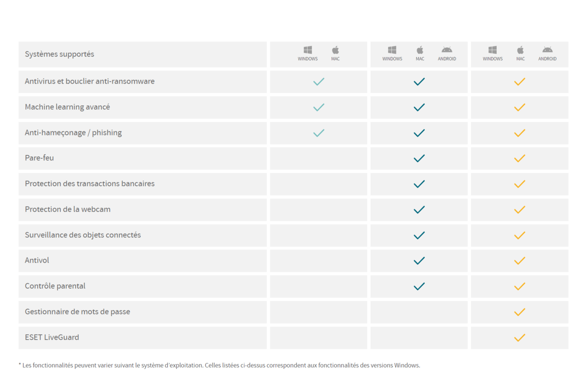Select the "Systèmes supportés" header label
Viewport: 588px width, 390px height.
(x=59, y=54)
